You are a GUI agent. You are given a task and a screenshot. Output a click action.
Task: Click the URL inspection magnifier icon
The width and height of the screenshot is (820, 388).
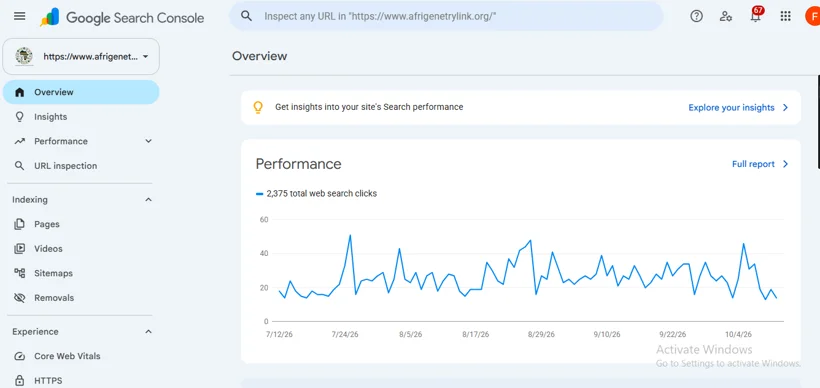click(19, 166)
